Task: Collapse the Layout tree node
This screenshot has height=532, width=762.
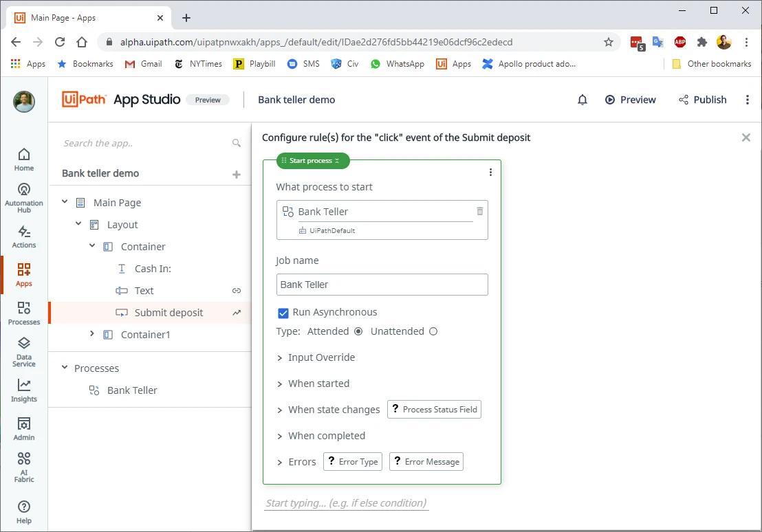Action: (78, 223)
